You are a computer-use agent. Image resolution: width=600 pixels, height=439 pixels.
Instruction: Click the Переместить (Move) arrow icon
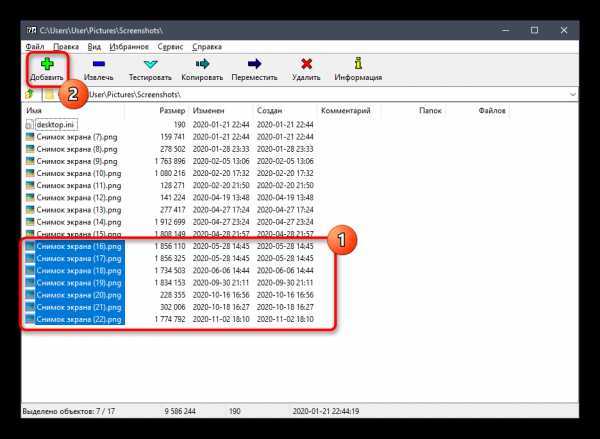pos(254,64)
